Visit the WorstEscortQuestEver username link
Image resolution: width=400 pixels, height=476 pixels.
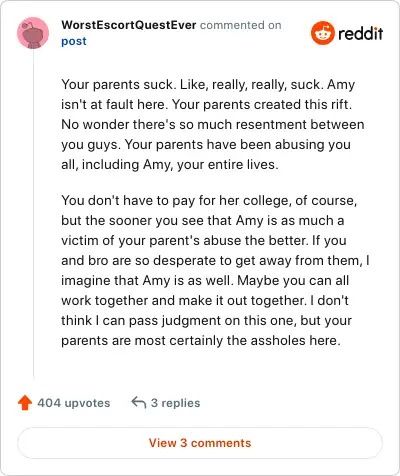[129, 25]
